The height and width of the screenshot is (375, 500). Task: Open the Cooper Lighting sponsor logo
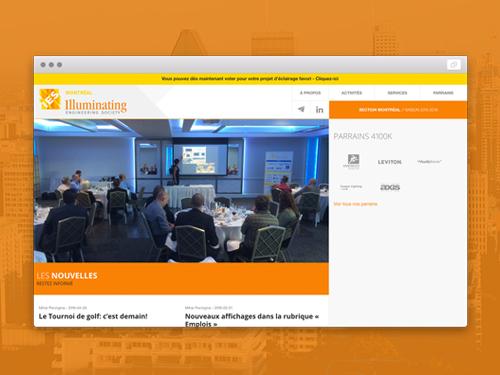[x=351, y=187]
